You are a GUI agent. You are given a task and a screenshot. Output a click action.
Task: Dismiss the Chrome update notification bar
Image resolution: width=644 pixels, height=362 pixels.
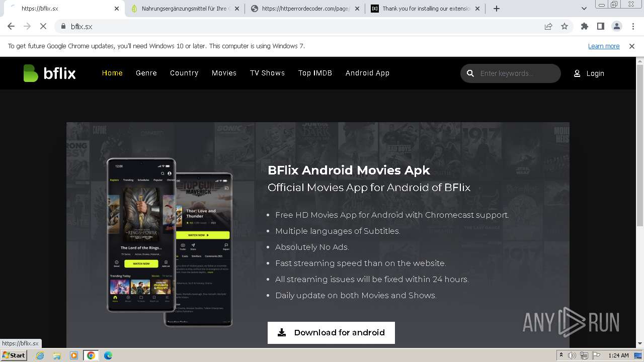[632, 46]
